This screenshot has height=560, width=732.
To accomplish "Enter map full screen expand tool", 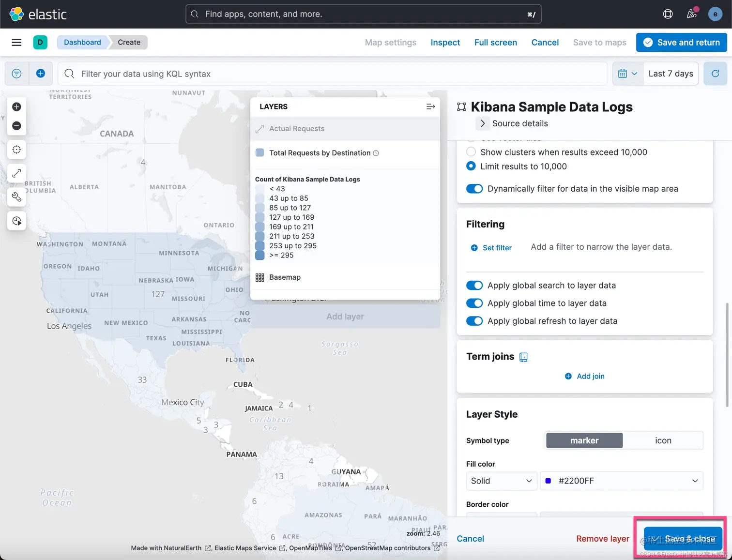I will point(16,173).
